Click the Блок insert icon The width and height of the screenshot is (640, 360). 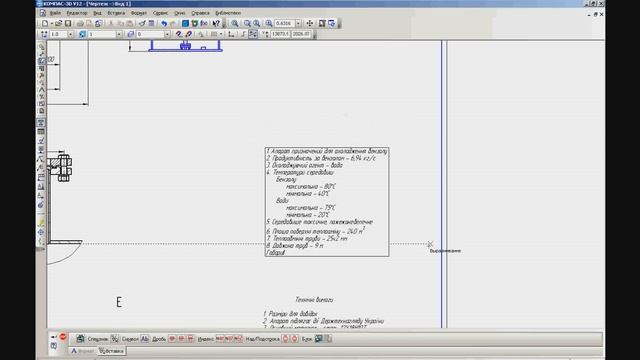318,339
